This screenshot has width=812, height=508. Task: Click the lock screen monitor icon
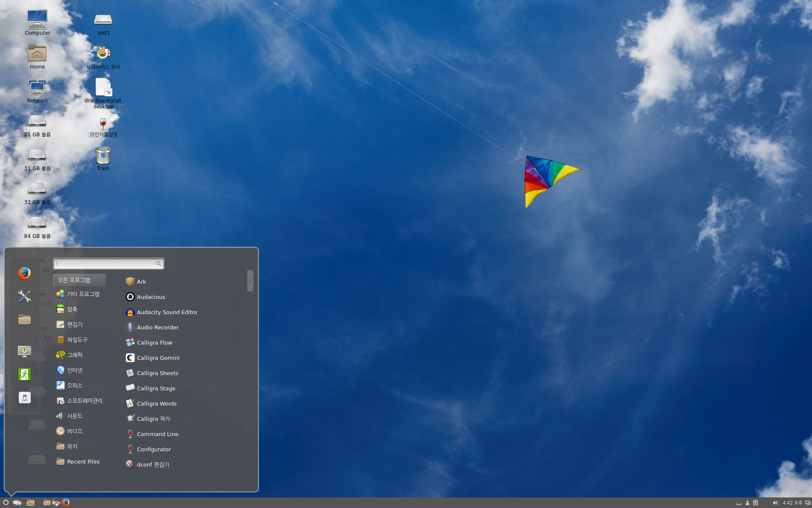tap(25, 351)
